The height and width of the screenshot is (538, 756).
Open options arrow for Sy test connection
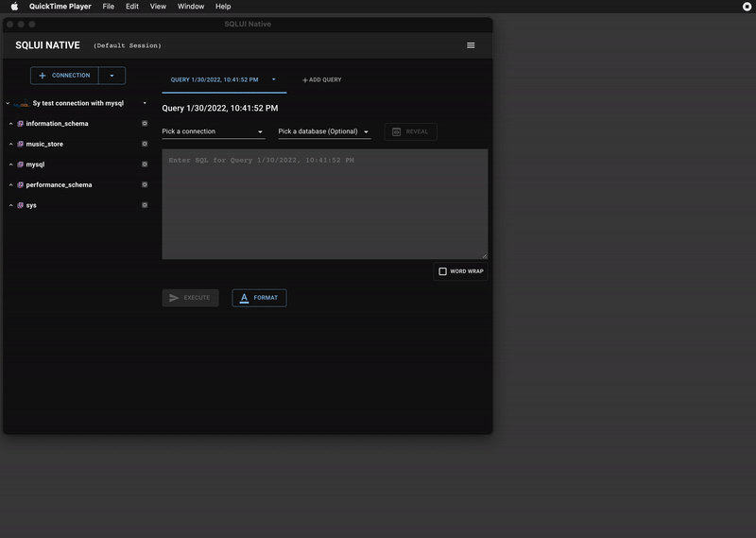tap(145, 103)
